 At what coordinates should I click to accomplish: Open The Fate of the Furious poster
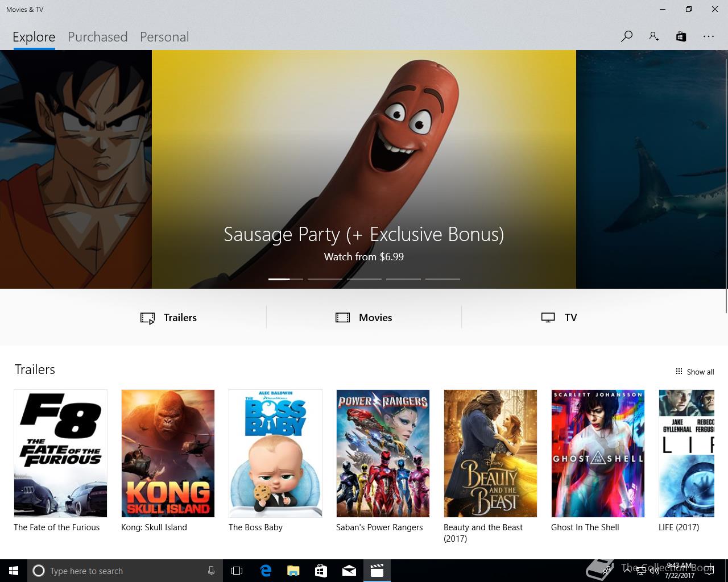pyautogui.click(x=60, y=454)
